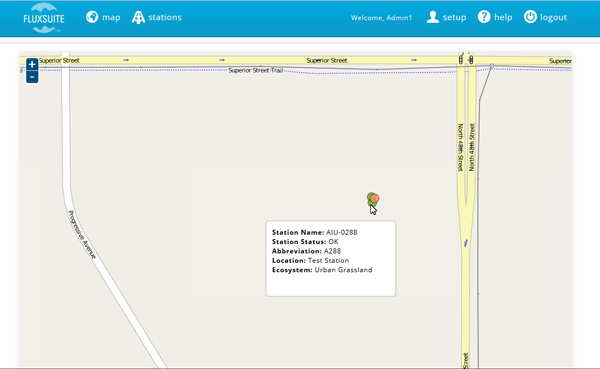Click the setup user icon
The image size is (600, 369).
pyautogui.click(x=433, y=17)
